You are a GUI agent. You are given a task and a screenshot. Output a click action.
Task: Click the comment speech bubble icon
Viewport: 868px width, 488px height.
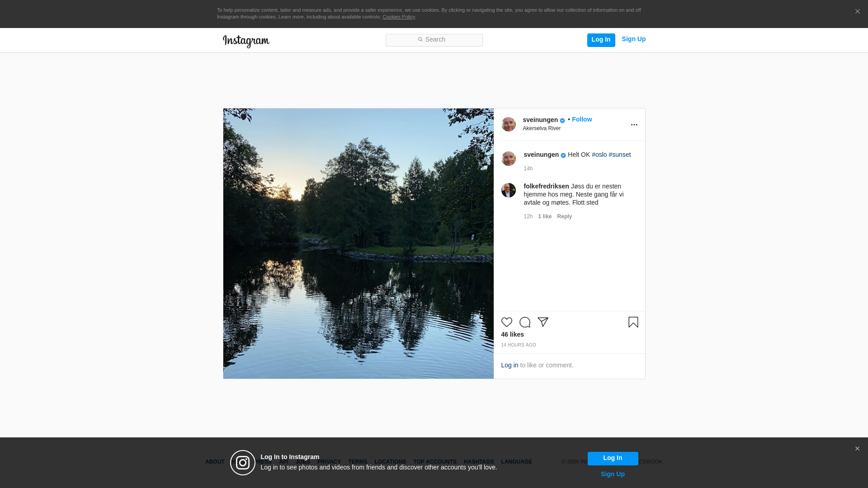524,322
